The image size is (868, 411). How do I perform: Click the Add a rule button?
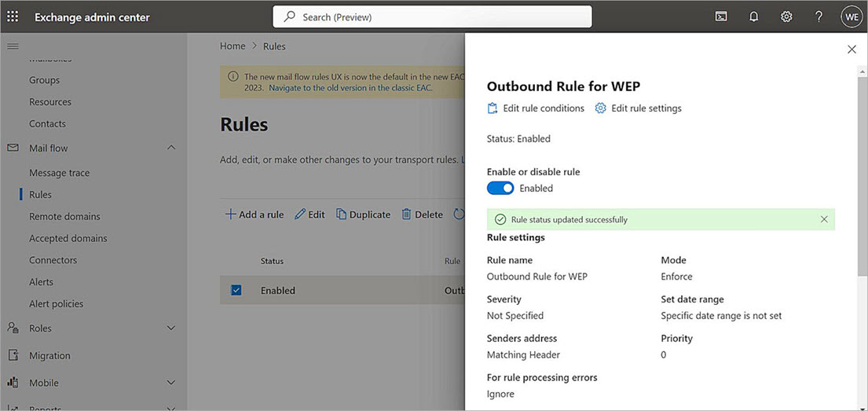click(255, 215)
